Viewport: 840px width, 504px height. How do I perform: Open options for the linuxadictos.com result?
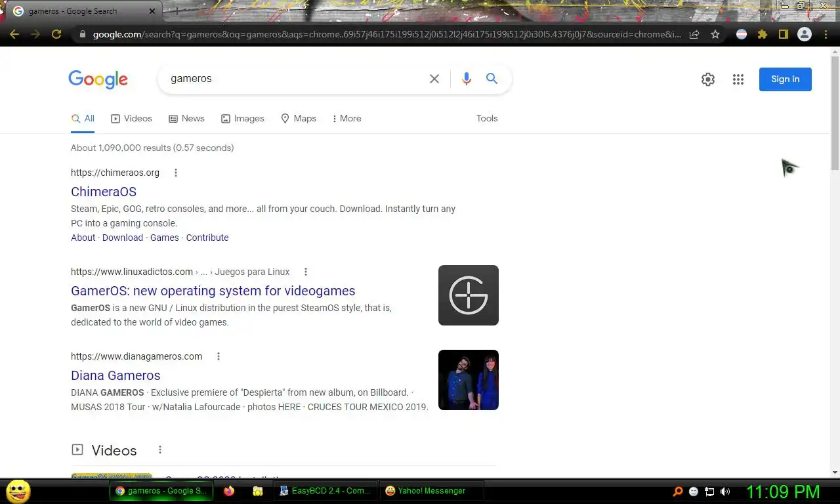(305, 272)
